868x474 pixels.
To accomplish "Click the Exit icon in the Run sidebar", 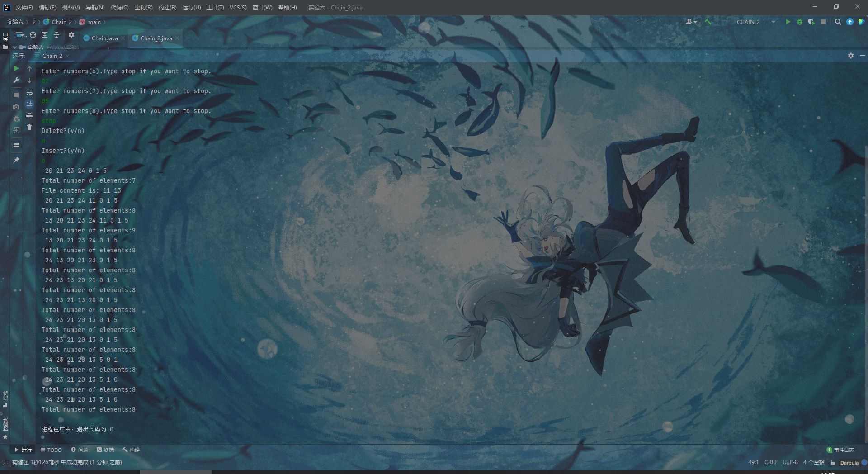I will (x=16, y=130).
